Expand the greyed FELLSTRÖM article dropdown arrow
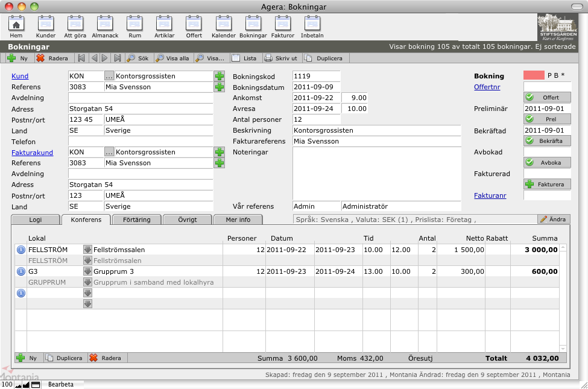 point(87,261)
